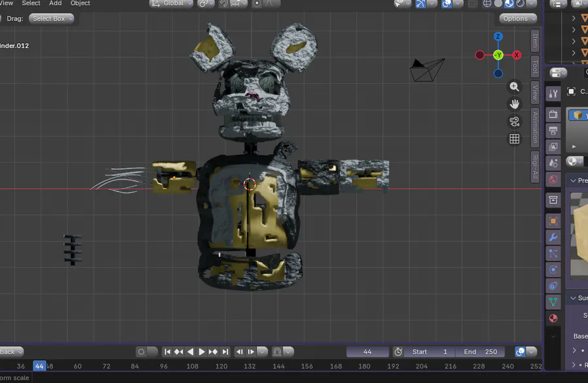Click the zoom magnifier viewport icon
The height and width of the screenshot is (383, 588).
(515, 87)
